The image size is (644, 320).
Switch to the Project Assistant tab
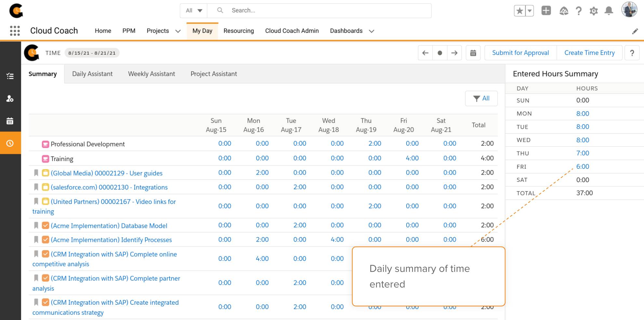214,74
